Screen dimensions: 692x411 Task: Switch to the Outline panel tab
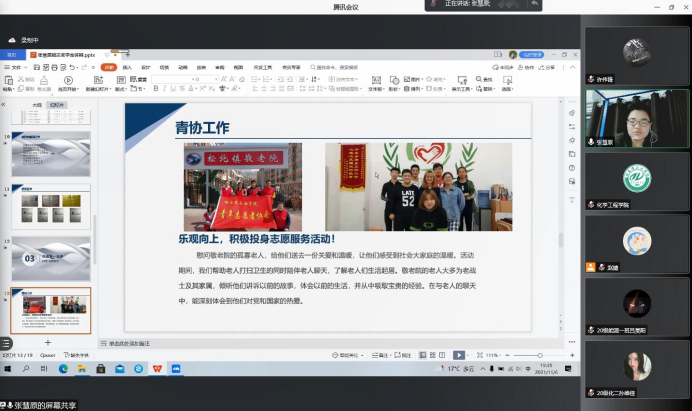click(x=37, y=105)
